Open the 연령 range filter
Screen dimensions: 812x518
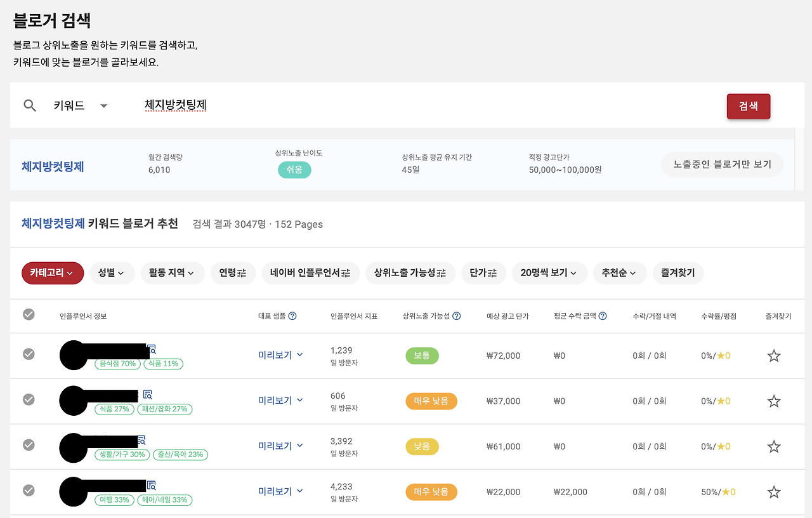pos(233,273)
